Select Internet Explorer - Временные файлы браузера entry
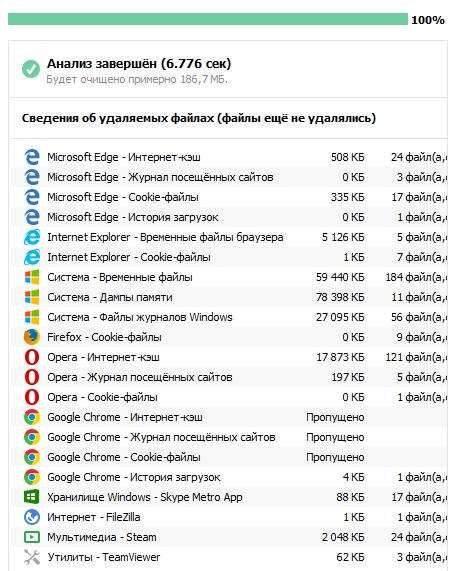 229,237
